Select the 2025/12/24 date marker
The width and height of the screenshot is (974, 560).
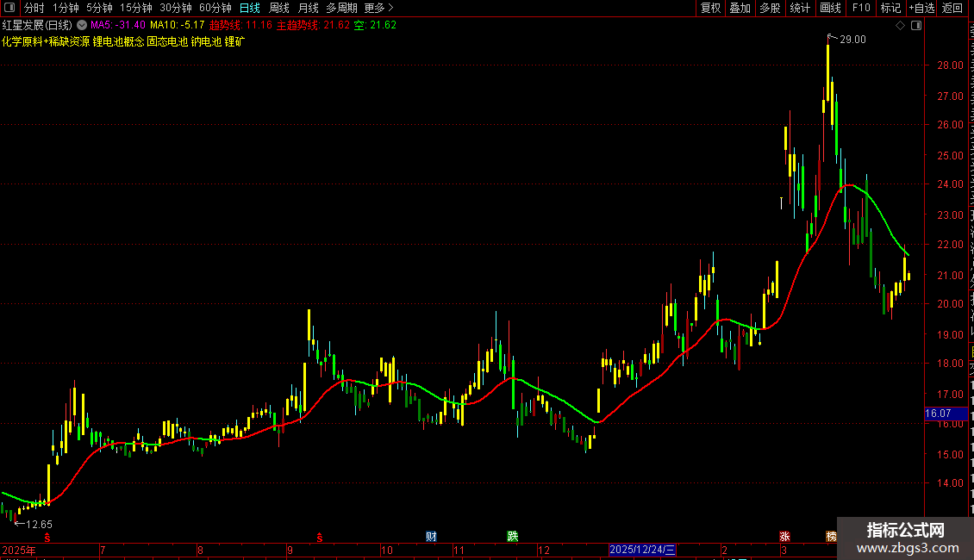click(641, 550)
